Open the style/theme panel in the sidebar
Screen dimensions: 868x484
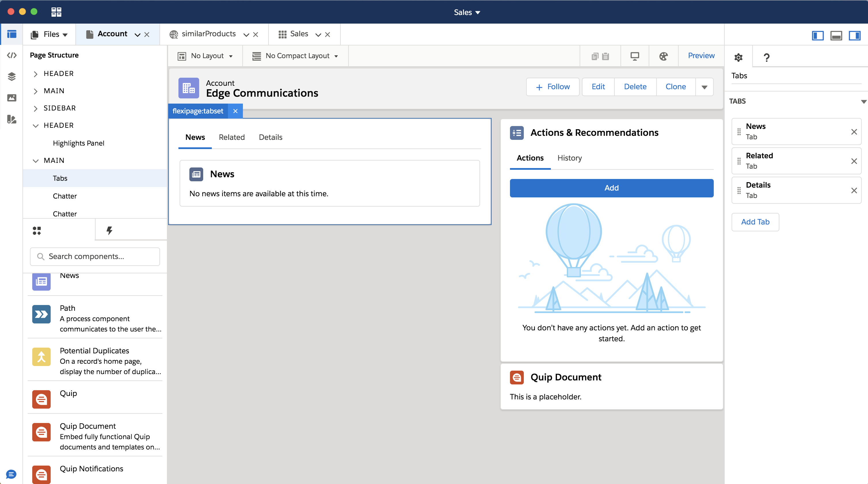coord(12,119)
